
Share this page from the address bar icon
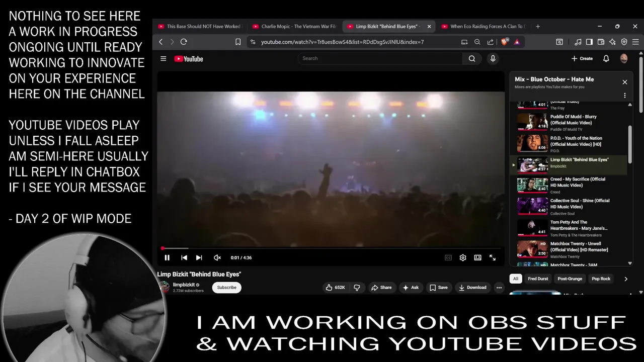pyautogui.click(x=491, y=42)
